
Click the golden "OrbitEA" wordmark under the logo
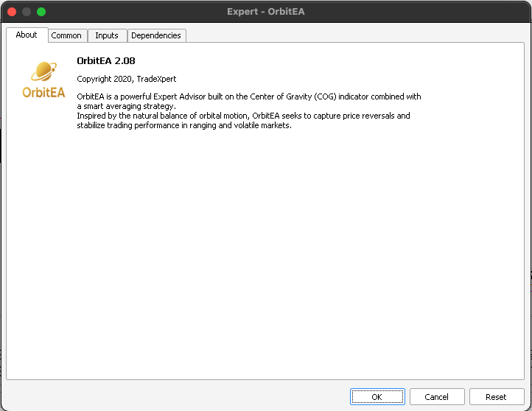coord(43,93)
